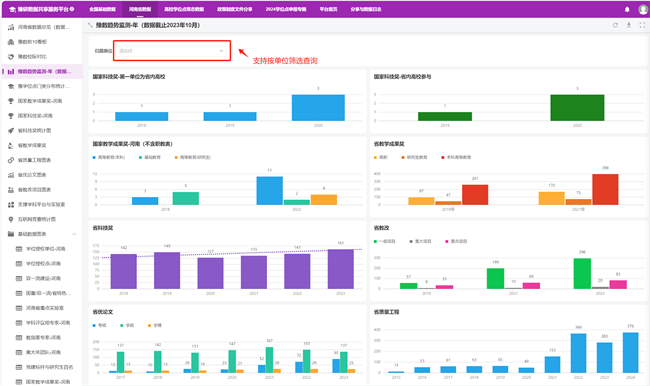Open 国重/双一流/省特色 sidebar entry
This screenshot has width=650, height=386.
pyautogui.click(x=48, y=294)
